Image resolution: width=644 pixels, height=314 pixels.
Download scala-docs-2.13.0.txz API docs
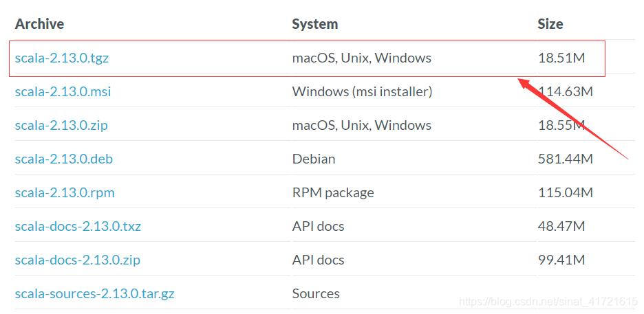click(78, 226)
